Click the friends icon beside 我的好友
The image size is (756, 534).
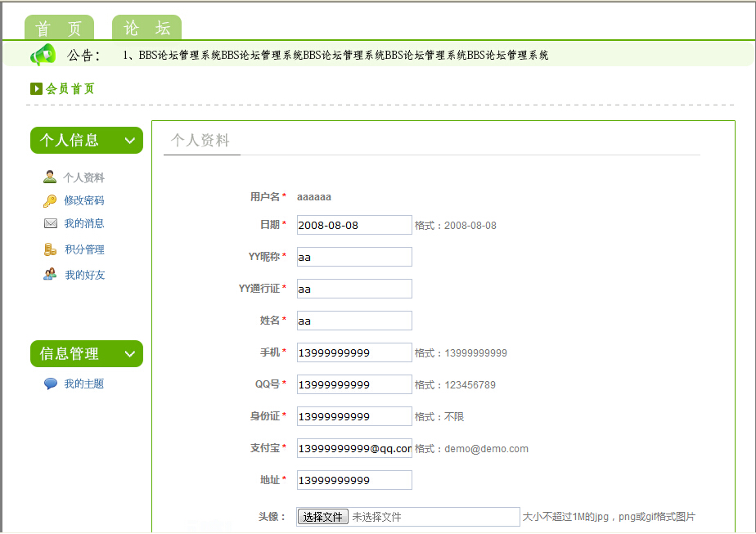51,275
